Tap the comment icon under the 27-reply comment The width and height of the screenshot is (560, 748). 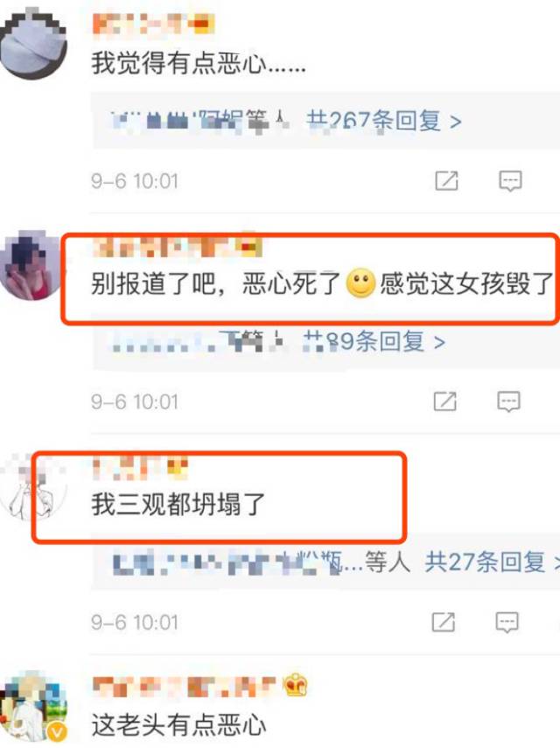tap(507, 622)
